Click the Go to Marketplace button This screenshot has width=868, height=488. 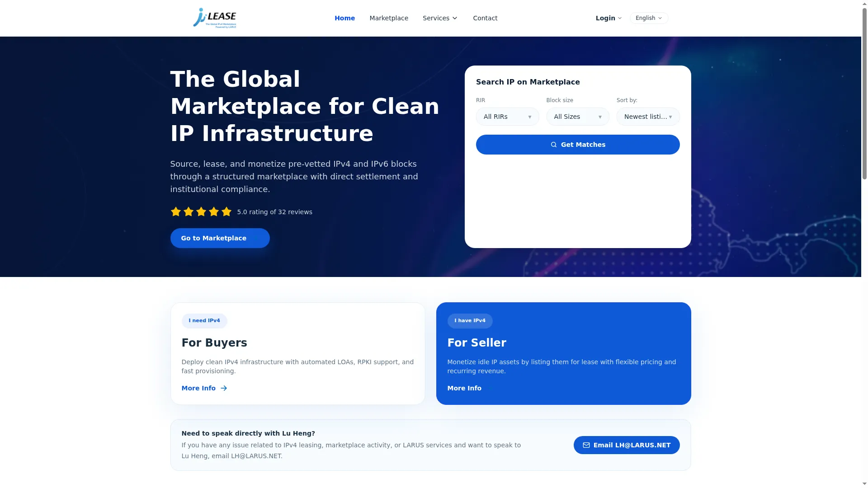click(220, 238)
